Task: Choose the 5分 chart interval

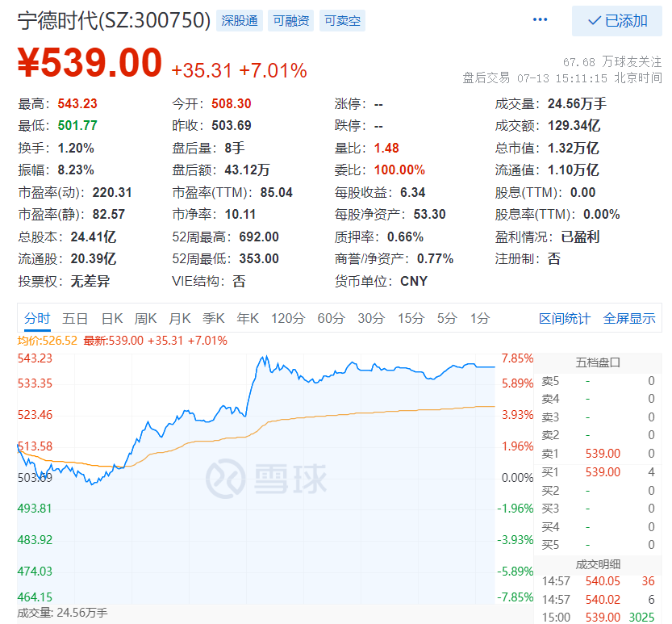Action: pyautogui.click(x=447, y=318)
